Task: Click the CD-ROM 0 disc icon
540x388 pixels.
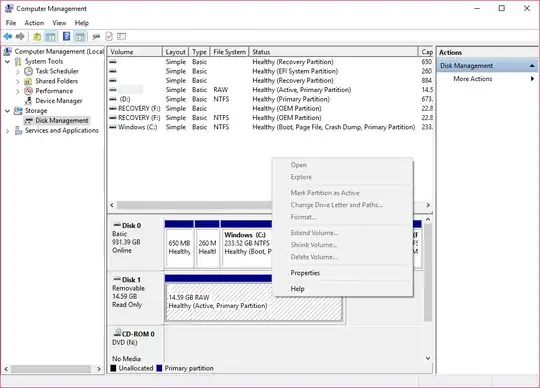Action: coord(117,333)
